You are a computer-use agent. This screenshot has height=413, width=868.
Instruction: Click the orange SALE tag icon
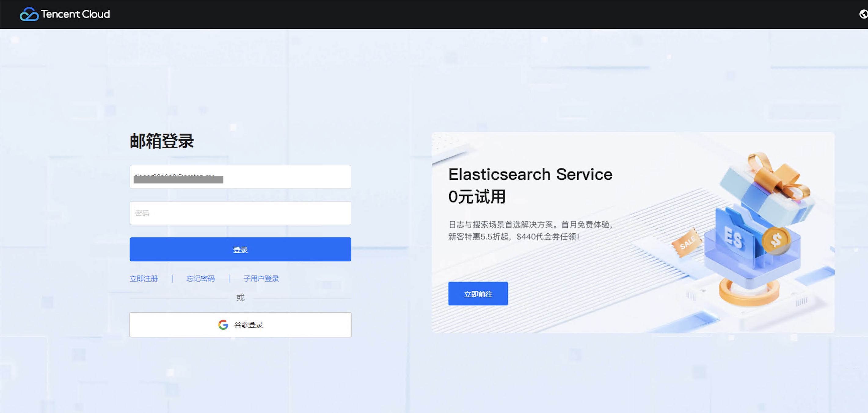pos(687,242)
